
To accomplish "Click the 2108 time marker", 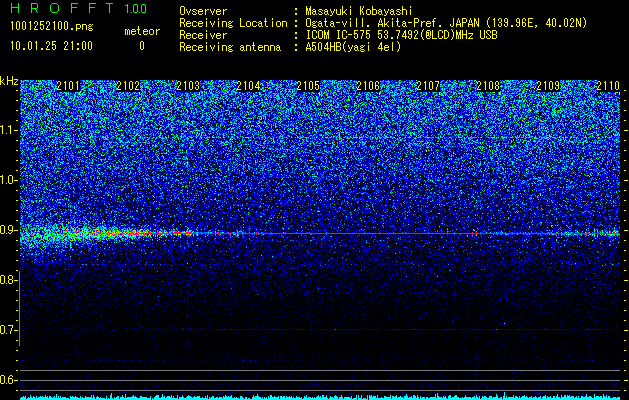I will tap(488, 86).
